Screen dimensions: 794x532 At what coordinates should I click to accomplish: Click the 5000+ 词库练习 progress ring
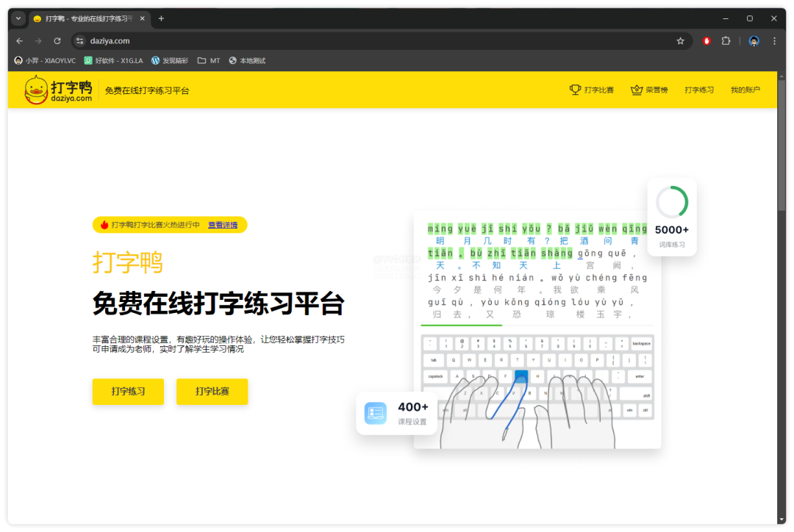(672, 203)
